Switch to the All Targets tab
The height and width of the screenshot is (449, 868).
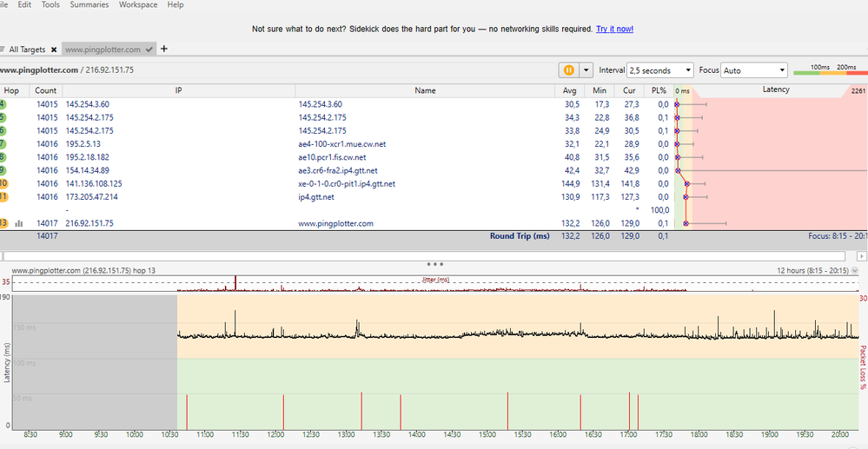[27, 50]
